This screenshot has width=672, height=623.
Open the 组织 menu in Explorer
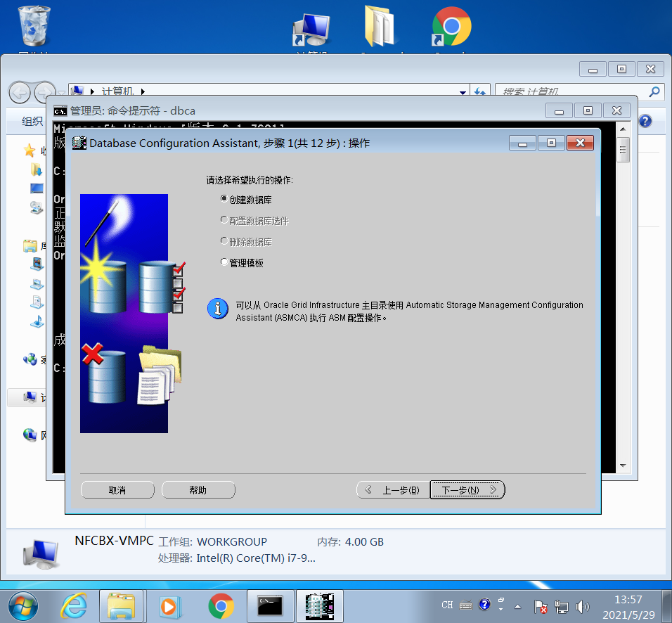click(31, 120)
